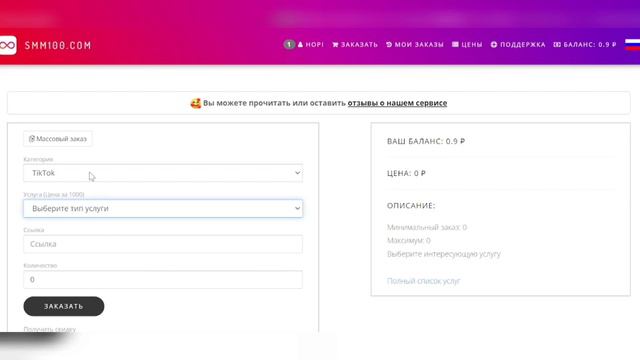Open the notification badge showing 1

coord(289,44)
